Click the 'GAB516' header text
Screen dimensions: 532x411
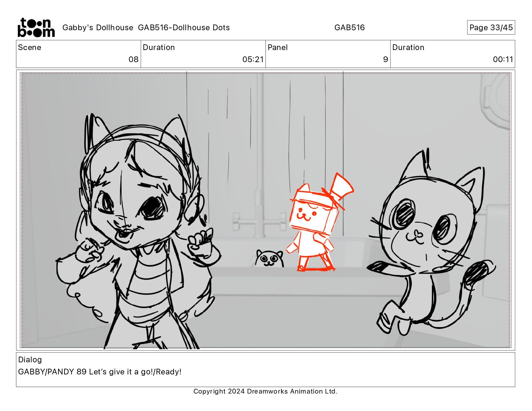(349, 28)
